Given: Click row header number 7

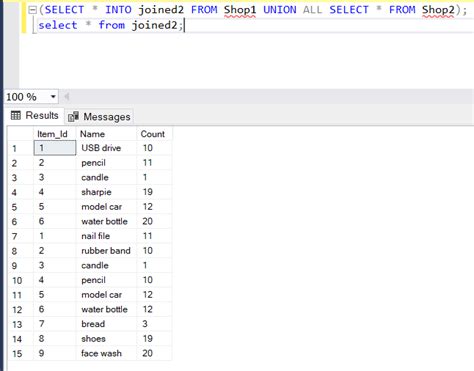Looking at the screenshot, I should pos(20,236).
